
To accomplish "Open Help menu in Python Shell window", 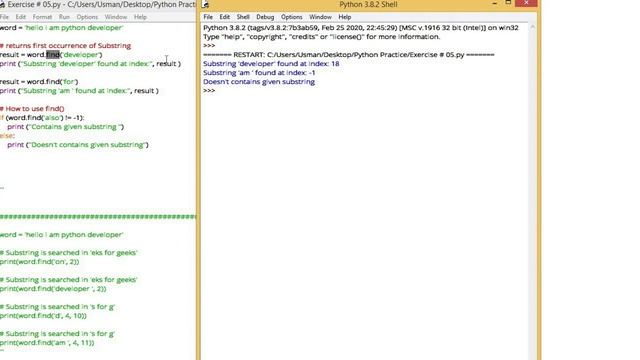I will pyautogui.click(x=344, y=17).
